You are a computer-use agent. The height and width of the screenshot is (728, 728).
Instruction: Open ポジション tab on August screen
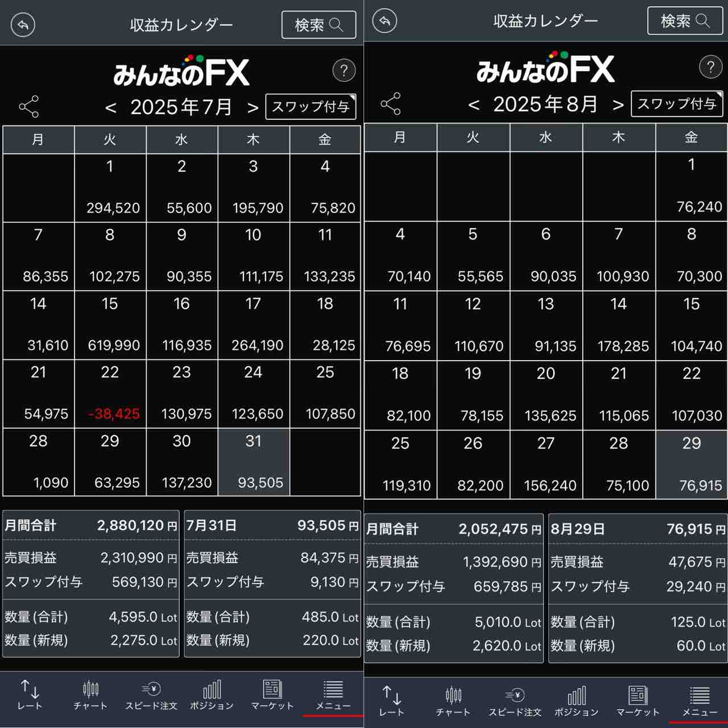coord(576,701)
